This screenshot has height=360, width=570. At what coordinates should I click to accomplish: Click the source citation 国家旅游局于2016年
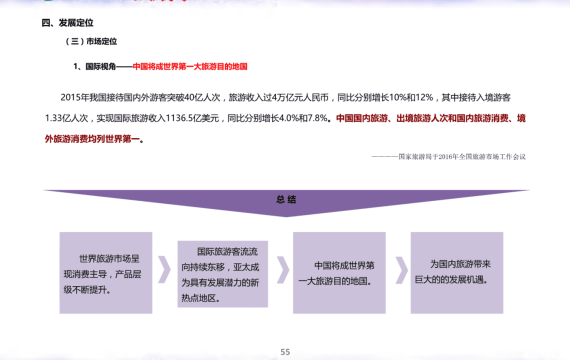448,157
